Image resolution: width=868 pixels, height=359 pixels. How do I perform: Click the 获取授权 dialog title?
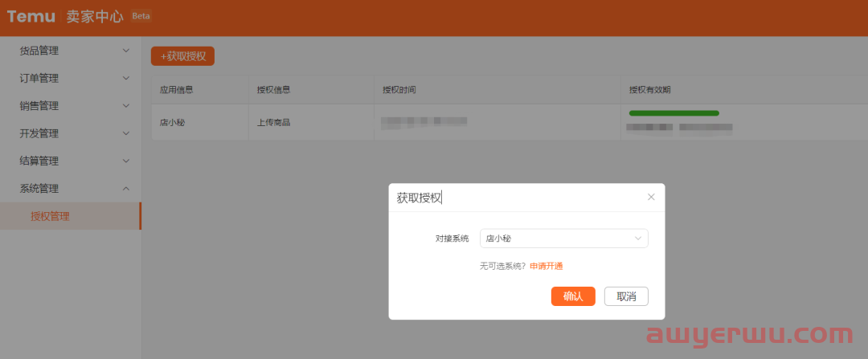point(419,198)
